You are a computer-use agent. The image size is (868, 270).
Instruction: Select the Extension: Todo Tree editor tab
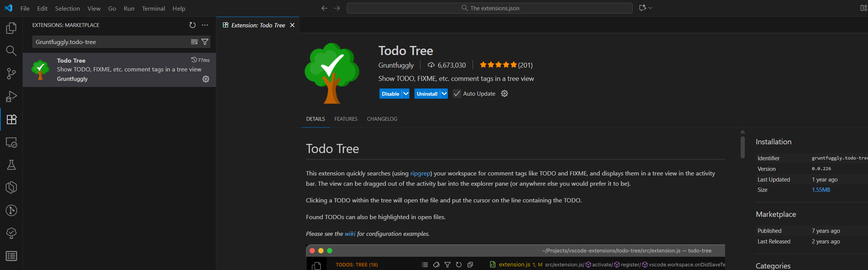click(x=258, y=25)
